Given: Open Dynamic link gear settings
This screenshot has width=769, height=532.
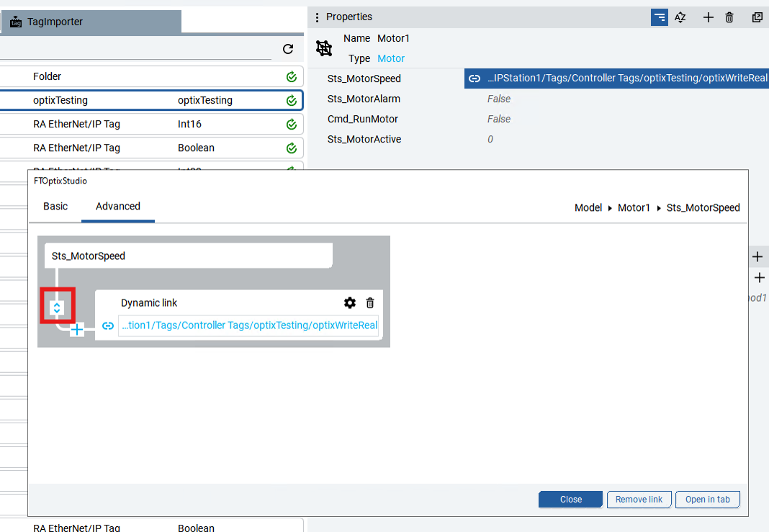Looking at the screenshot, I should point(350,302).
